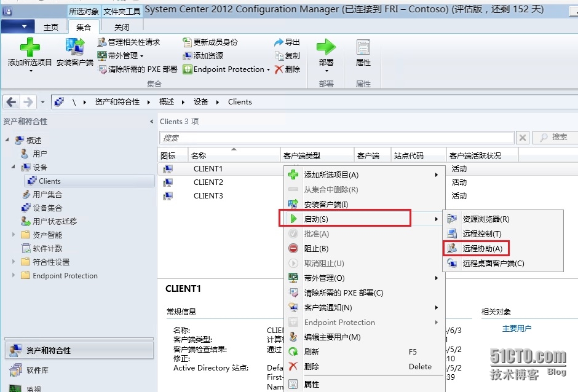
Task: Sort by the 客户端类型 column header
Action: point(317,155)
